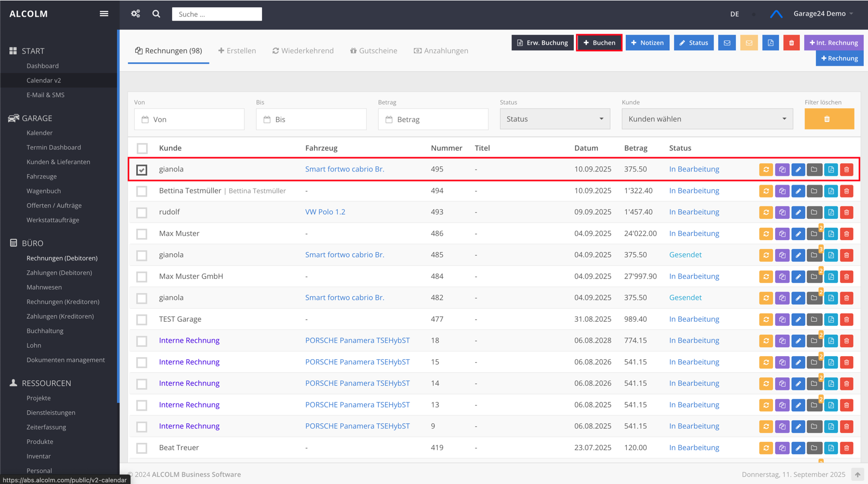Click the purple copy icon for invoice 493
868x484 pixels.
click(782, 213)
